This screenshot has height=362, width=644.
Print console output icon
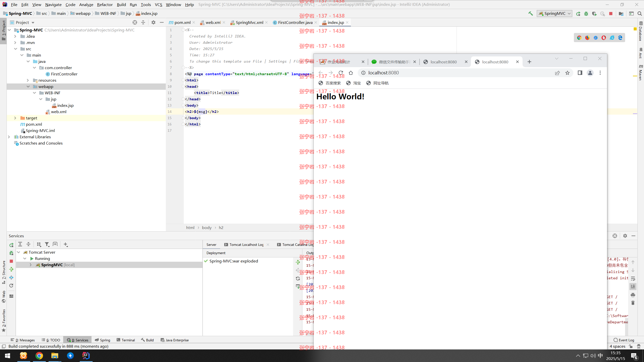pos(633,295)
